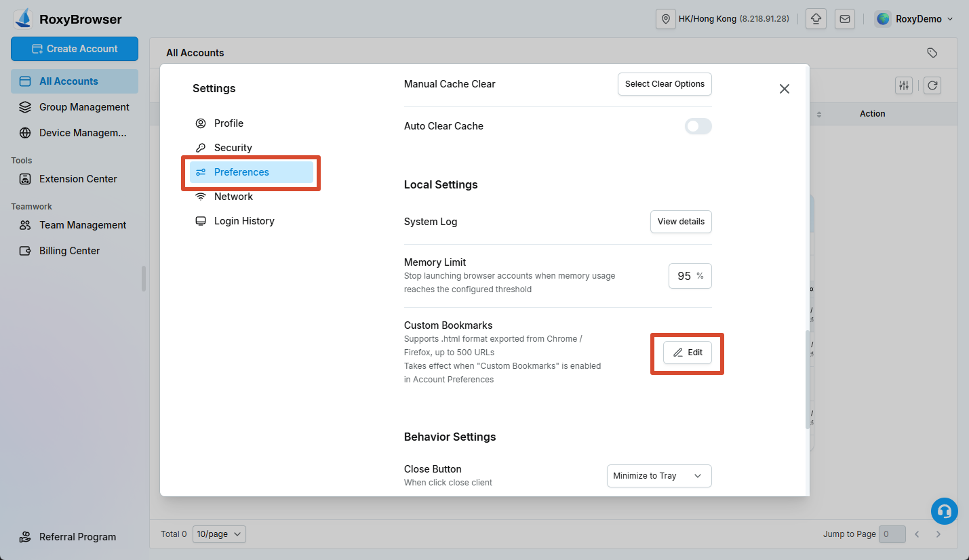969x560 pixels.
Task: Click the Preferences sliders icon in Settings
Action: click(x=201, y=172)
